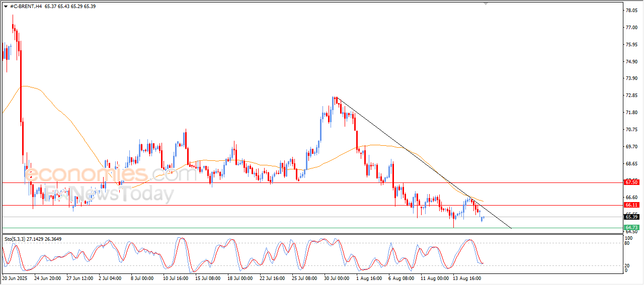Click the 24 Jun 20:00 date label
The width and height of the screenshot is (644, 285).
(x=48, y=277)
